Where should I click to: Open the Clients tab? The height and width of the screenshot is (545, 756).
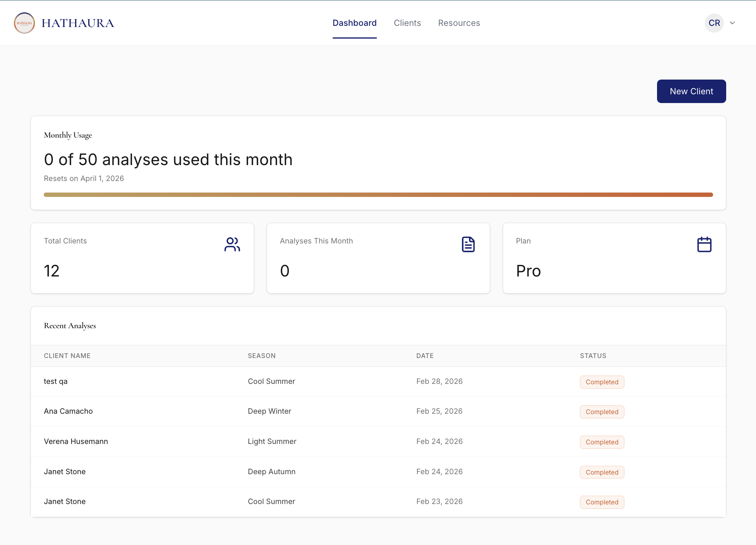407,23
